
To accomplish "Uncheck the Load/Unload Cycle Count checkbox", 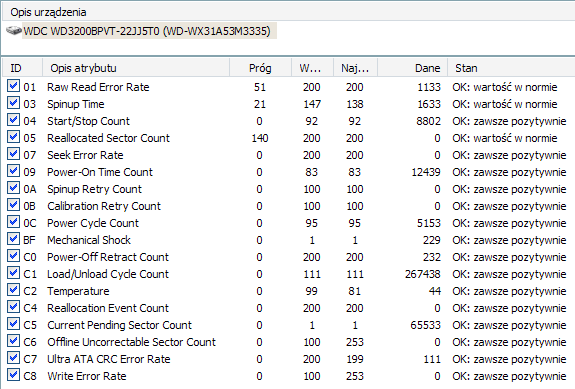I will pyautogui.click(x=13, y=273).
